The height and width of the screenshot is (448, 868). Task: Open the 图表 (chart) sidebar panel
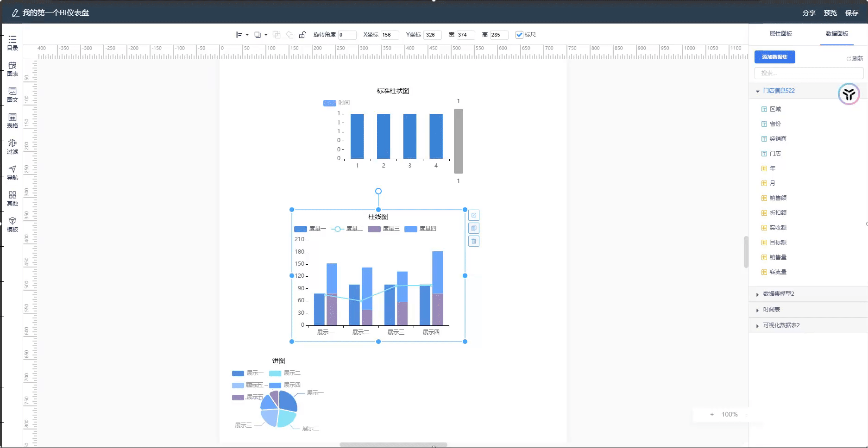(13, 69)
